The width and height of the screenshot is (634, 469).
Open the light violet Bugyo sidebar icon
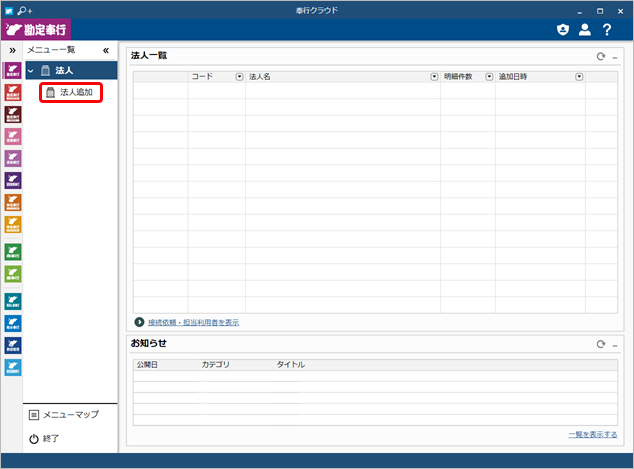[13, 158]
